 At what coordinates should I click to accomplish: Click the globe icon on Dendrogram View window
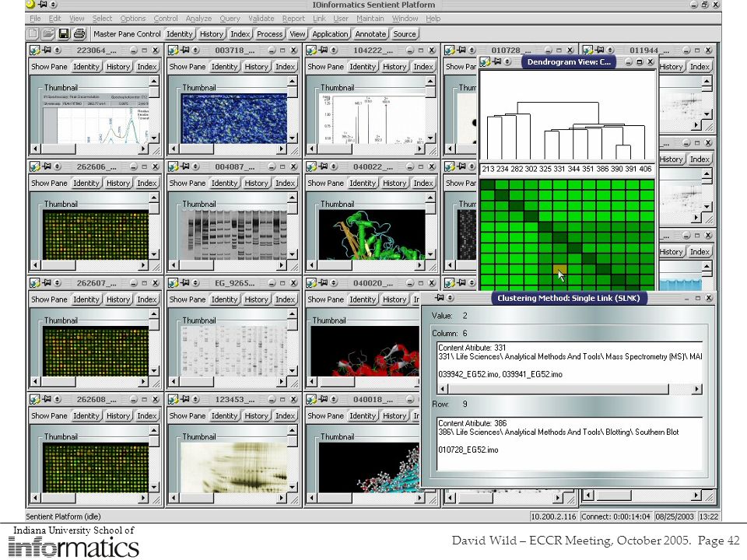click(485, 62)
